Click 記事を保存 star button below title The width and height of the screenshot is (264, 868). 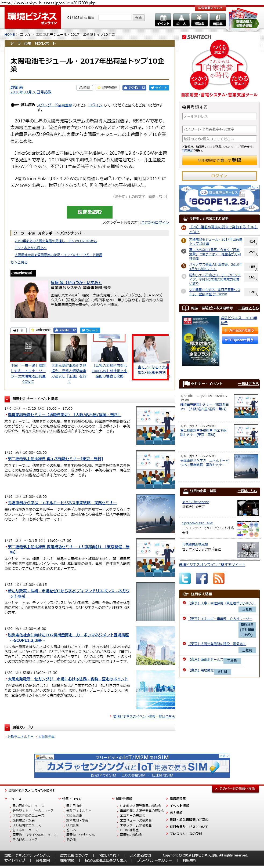tap(107, 88)
